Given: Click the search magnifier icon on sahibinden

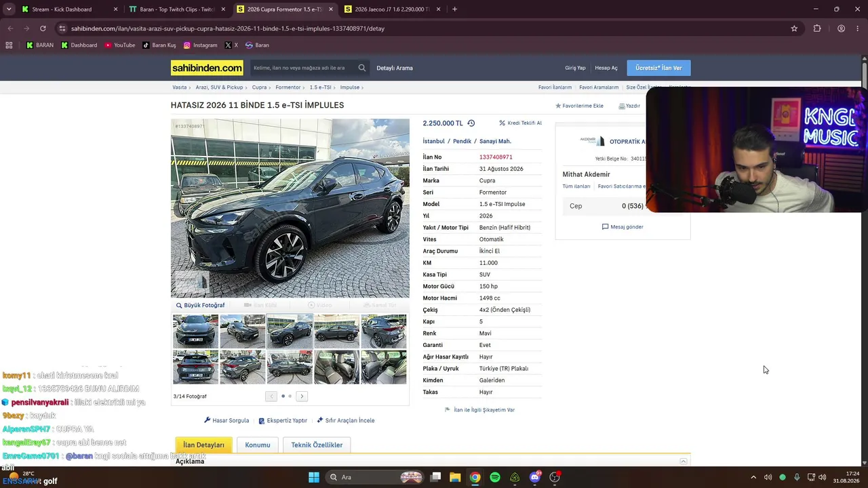Looking at the screenshot, I should tap(362, 68).
